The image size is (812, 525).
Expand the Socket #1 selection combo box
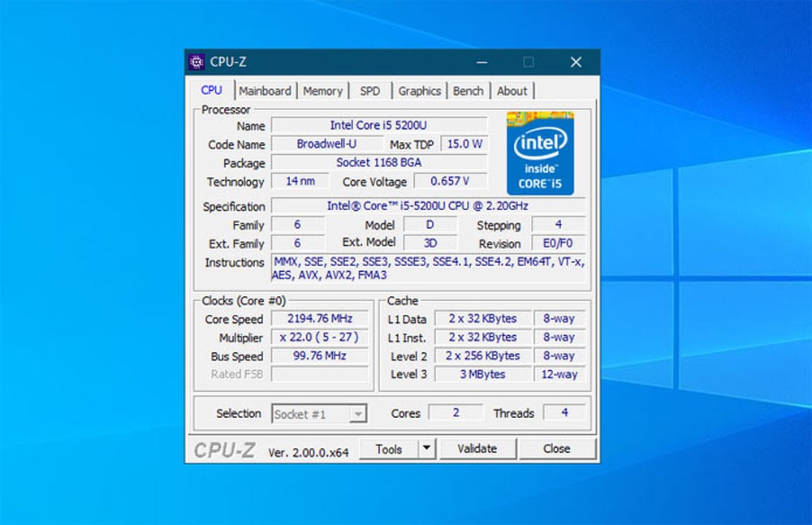pos(357,415)
